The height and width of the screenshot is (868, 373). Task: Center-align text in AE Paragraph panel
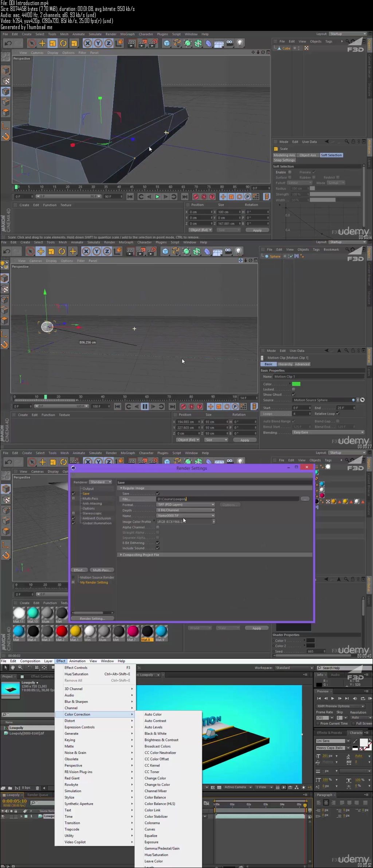[x=326, y=802]
